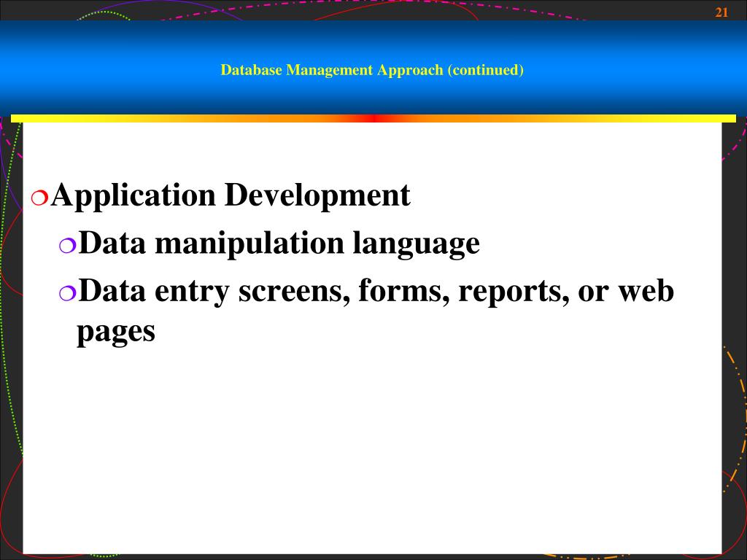The height and width of the screenshot is (560, 747).
Task: Click the purple bullet beside Data entry screens
Action: coord(67,293)
